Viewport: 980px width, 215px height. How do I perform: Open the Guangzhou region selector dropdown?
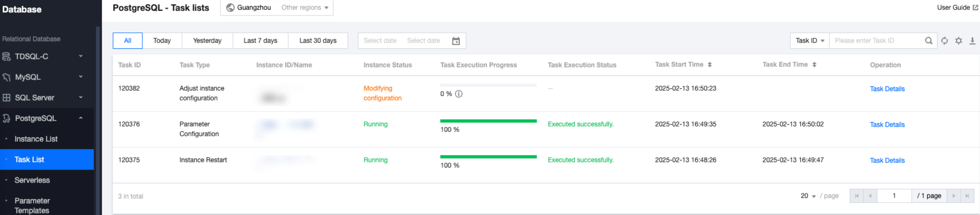point(277,8)
